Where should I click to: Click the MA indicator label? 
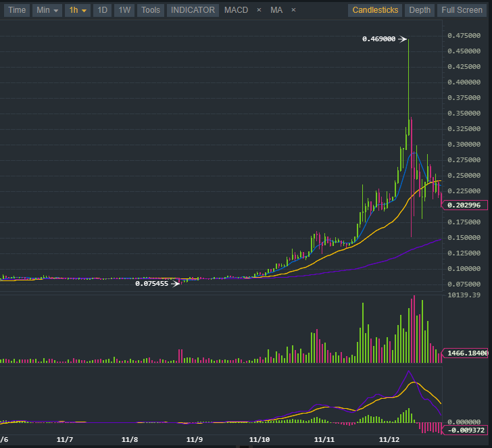tap(276, 10)
